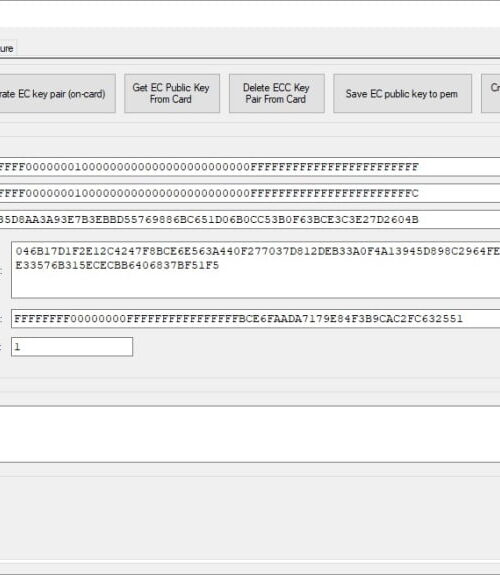
Task: Focus the small field containing 1
Action: (72, 347)
